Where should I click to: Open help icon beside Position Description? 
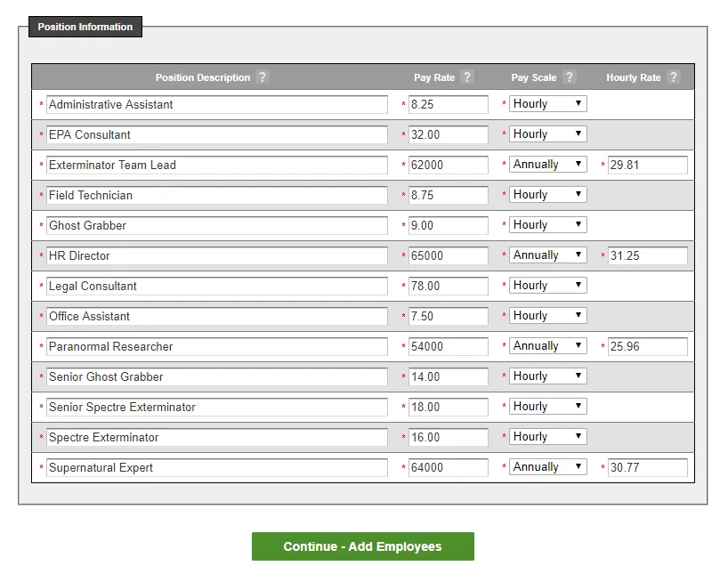click(x=263, y=77)
